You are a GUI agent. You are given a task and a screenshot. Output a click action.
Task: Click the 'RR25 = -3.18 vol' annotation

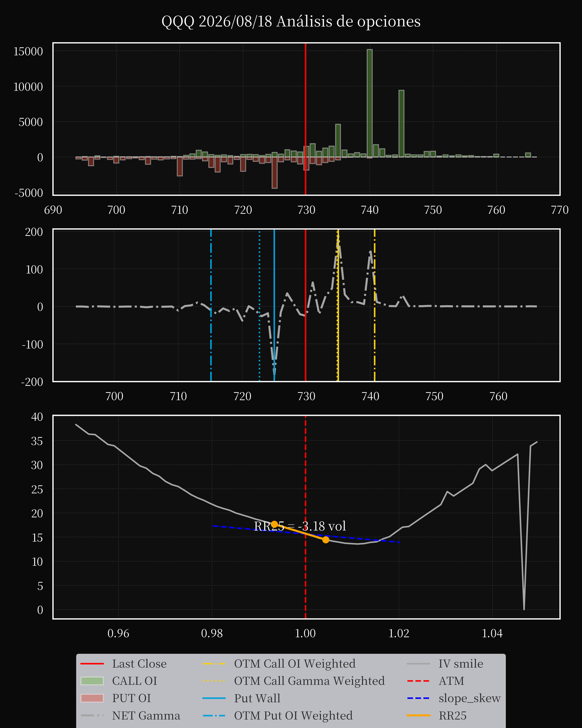[300, 526]
